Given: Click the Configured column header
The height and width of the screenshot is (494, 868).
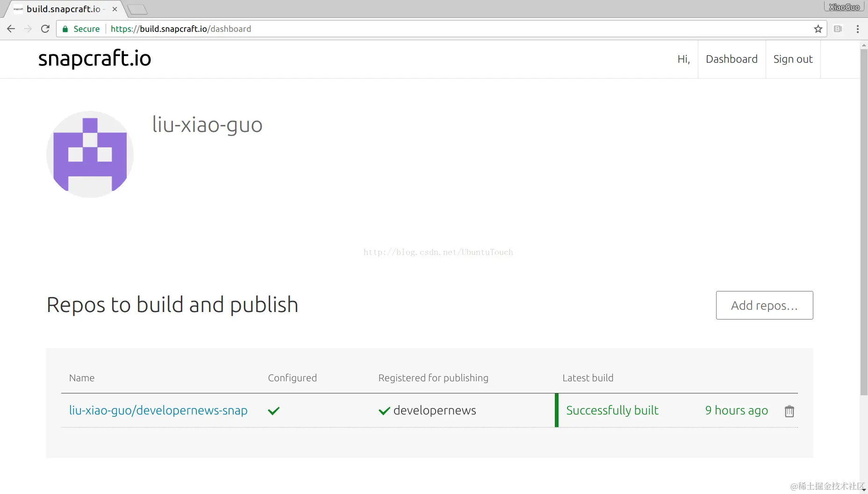Looking at the screenshot, I should point(292,378).
